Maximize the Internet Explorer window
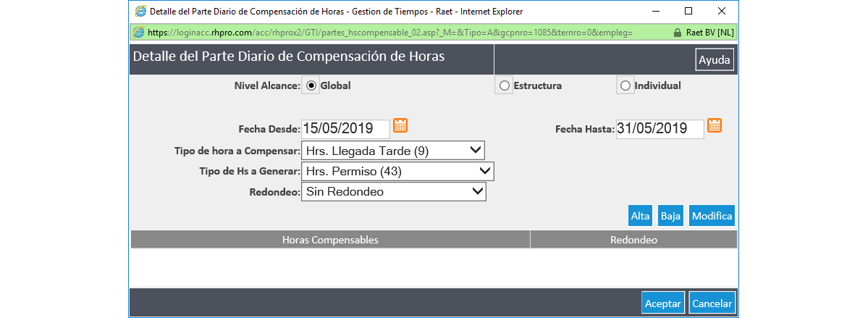The height and width of the screenshot is (318, 868). (x=688, y=11)
